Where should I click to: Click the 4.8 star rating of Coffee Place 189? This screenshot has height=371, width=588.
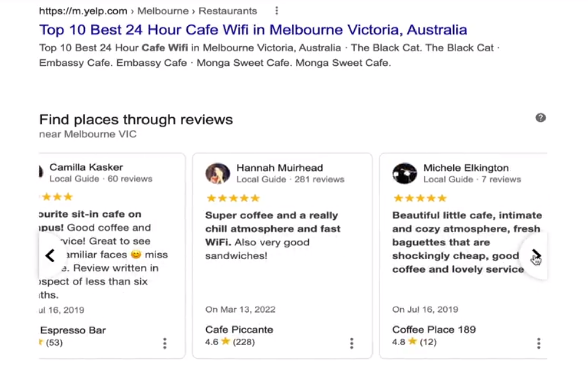(x=414, y=342)
